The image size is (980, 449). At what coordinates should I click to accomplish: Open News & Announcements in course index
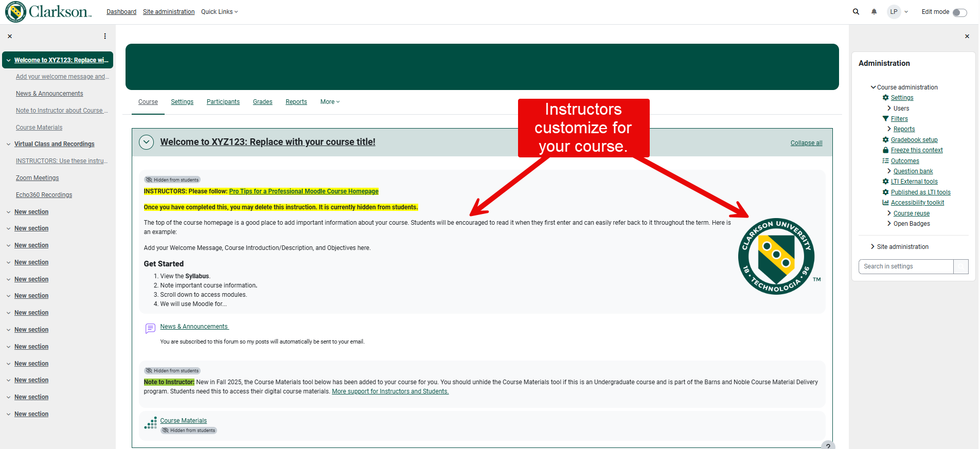49,94
